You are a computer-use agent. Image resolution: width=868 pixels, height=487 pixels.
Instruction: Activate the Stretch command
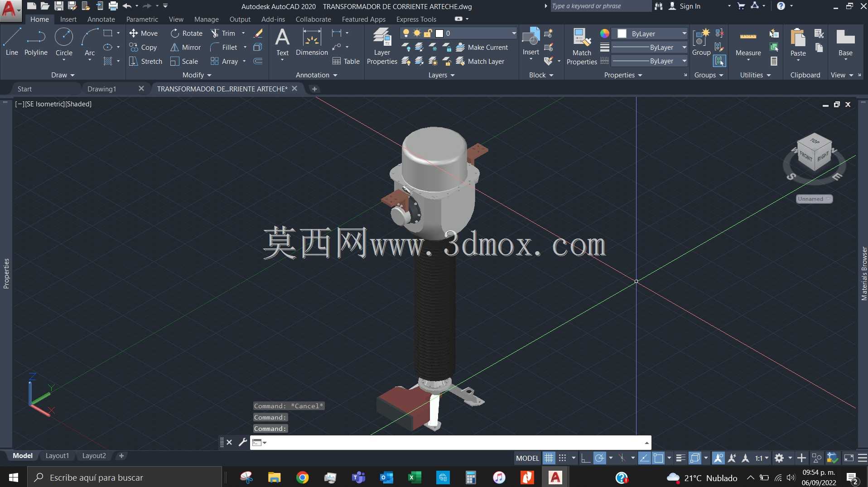pos(145,61)
